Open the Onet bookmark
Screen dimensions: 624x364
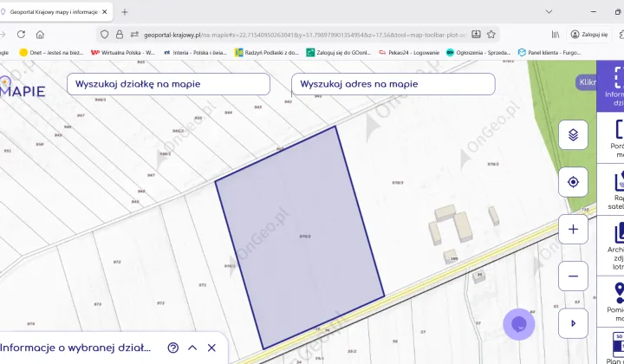tap(51, 53)
